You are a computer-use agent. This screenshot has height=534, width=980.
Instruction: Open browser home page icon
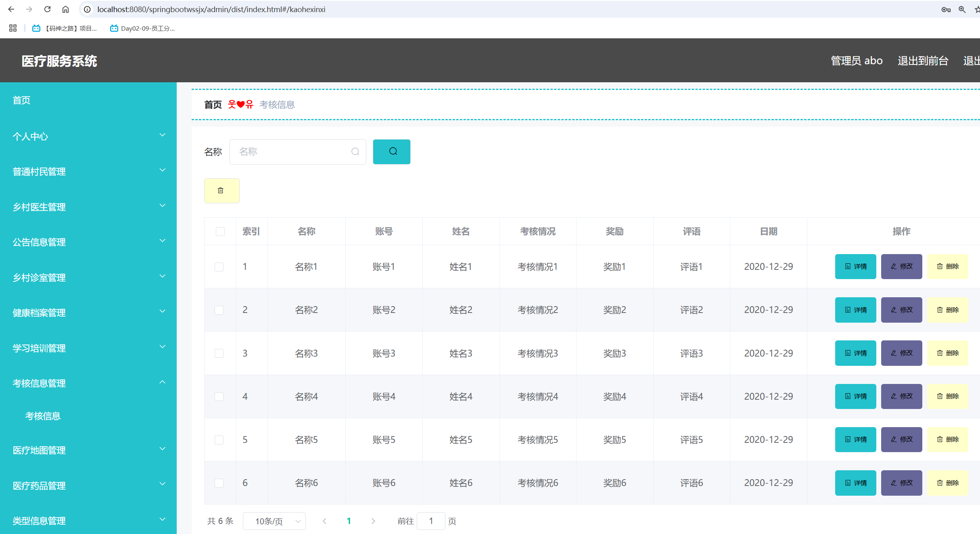[x=65, y=9]
